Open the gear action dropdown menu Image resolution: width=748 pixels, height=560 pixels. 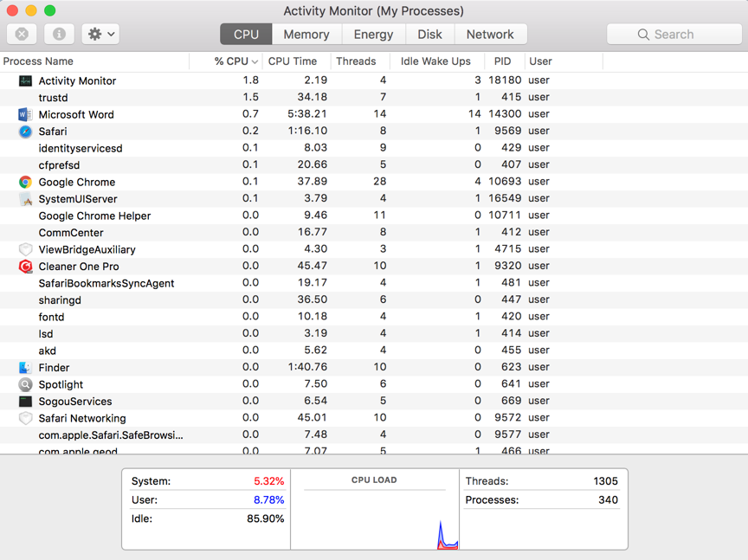(101, 34)
